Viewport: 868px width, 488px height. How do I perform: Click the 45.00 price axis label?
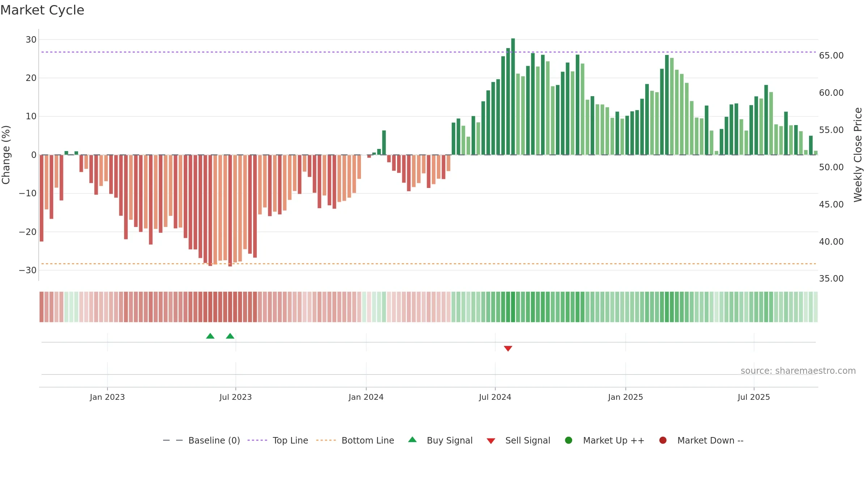point(831,205)
